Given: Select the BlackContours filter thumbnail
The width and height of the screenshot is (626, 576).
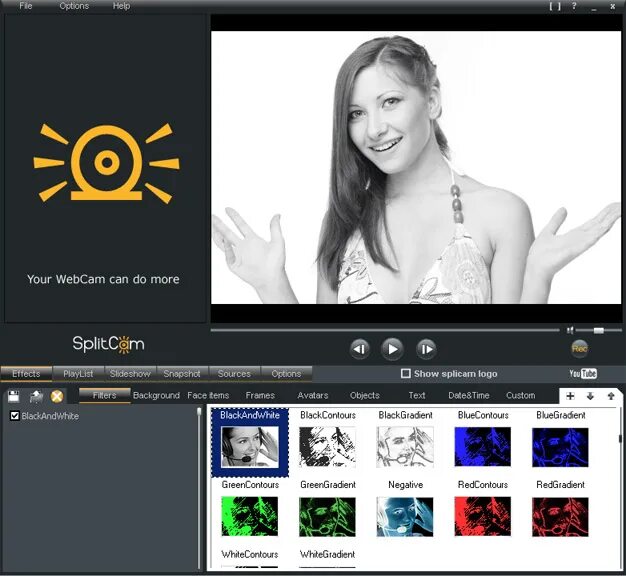Looking at the screenshot, I should (x=327, y=446).
